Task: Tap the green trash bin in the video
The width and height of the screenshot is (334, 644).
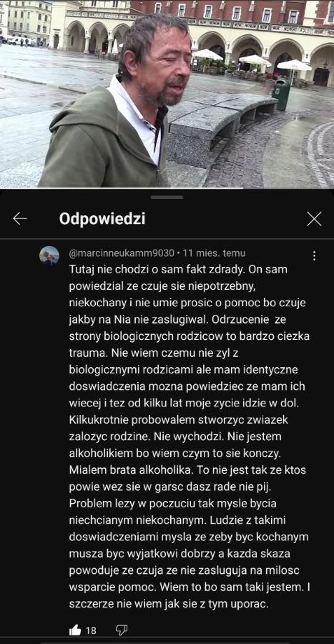Action: tap(280, 94)
